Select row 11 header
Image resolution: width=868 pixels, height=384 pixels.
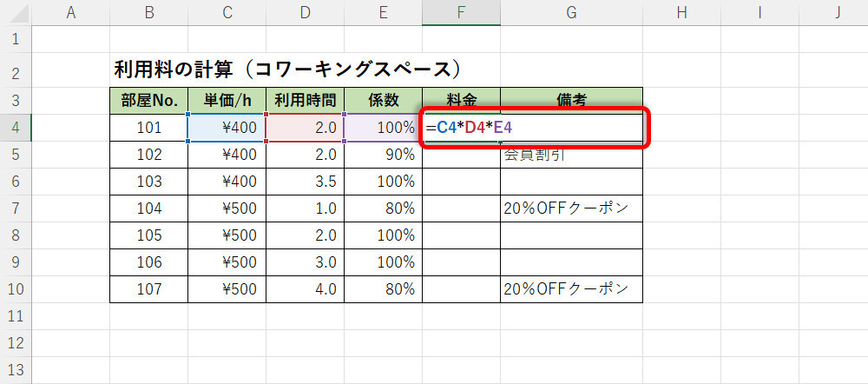16,316
